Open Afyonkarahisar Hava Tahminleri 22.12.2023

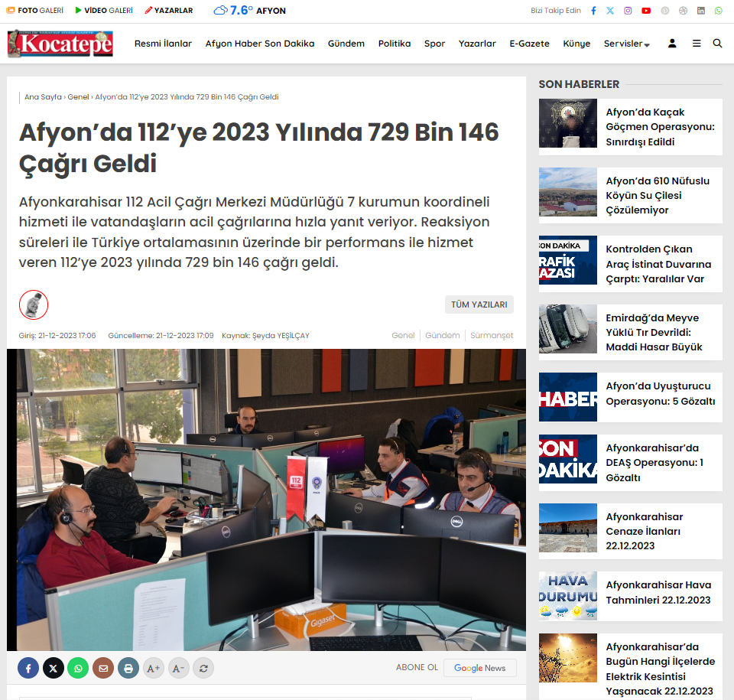click(658, 592)
